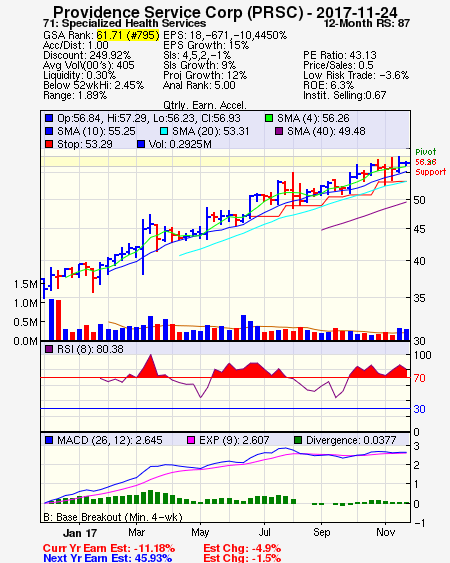Click the PE Ratio: 43.13 value
The image size is (450, 563).
(340, 55)
